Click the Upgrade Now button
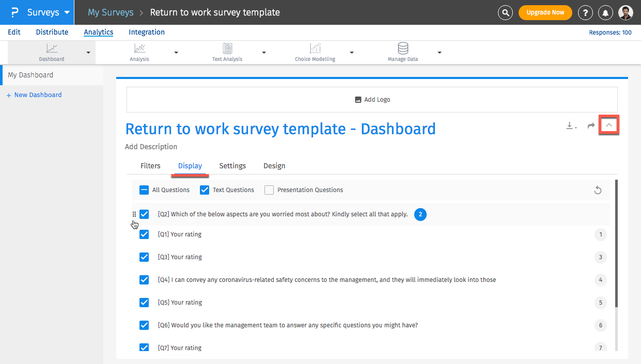The image size is (641, 364). click(545, 12)
